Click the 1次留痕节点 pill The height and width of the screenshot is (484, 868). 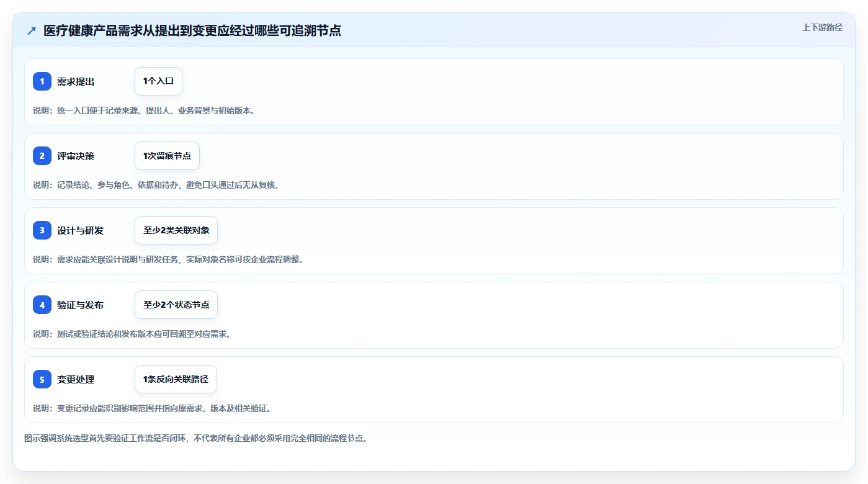[x=167, y=156]
